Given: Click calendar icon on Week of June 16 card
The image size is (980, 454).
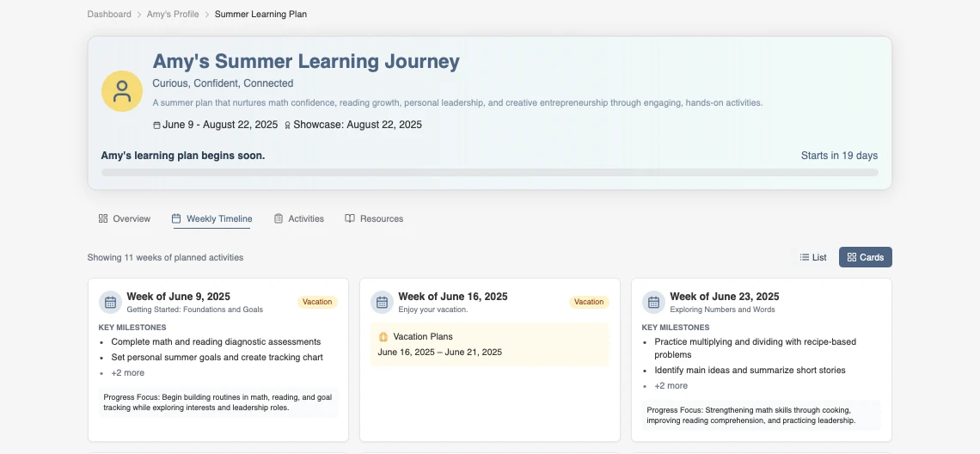Looking at the screenshot, I should point(382,302).
